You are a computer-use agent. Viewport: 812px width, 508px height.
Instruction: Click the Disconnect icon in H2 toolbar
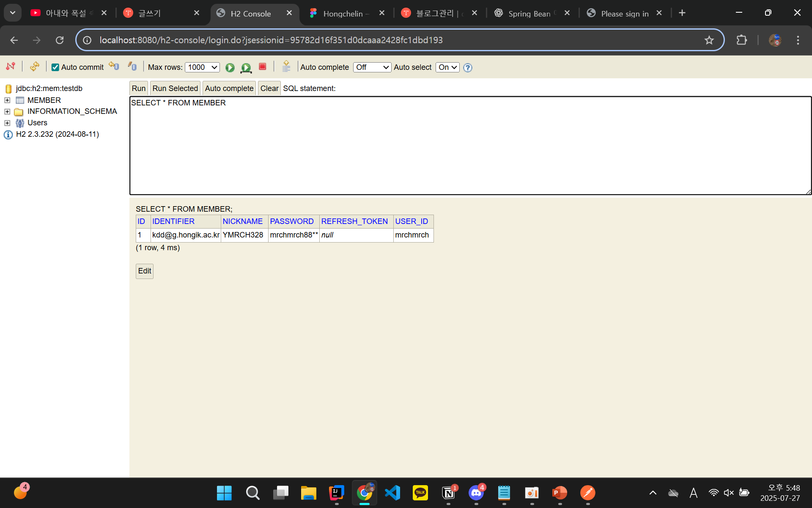coord(11,66)
